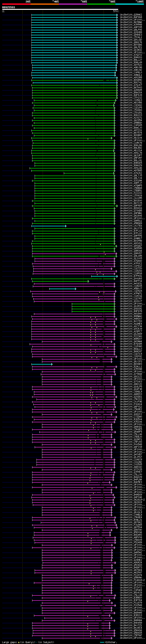Open hit UniRef100_B6TBN6
The width and height of the screenshot is (146, 644).
point(131,22)
